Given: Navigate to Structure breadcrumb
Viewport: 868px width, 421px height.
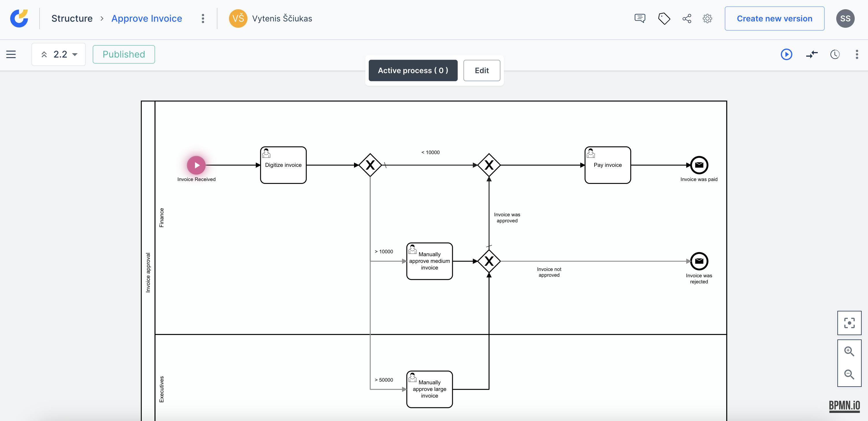Looking at the screenshot, I should click(x=72, y=19).
